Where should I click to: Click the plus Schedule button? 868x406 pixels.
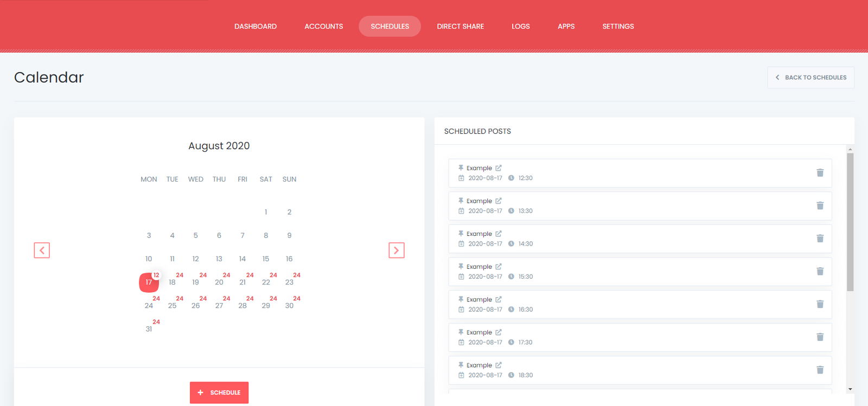[219, 392]
